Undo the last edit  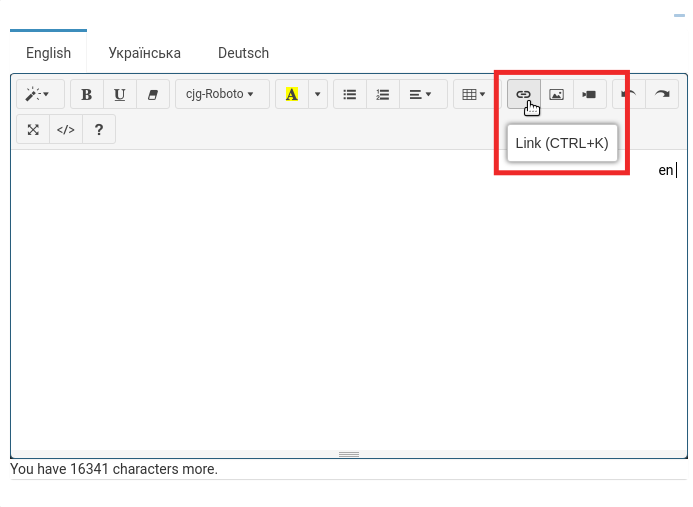coord(629,94)
